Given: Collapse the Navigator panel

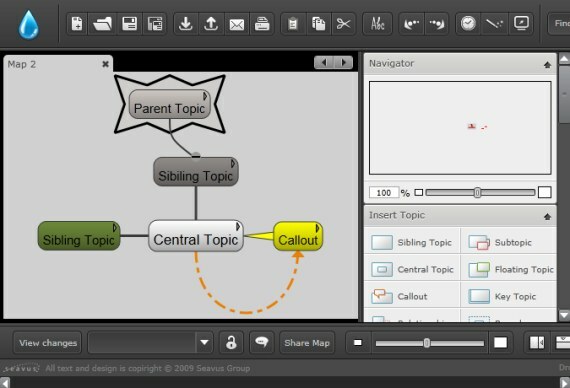Looking at the screenshot, I should pyautogui.click(x=547, y=65).
